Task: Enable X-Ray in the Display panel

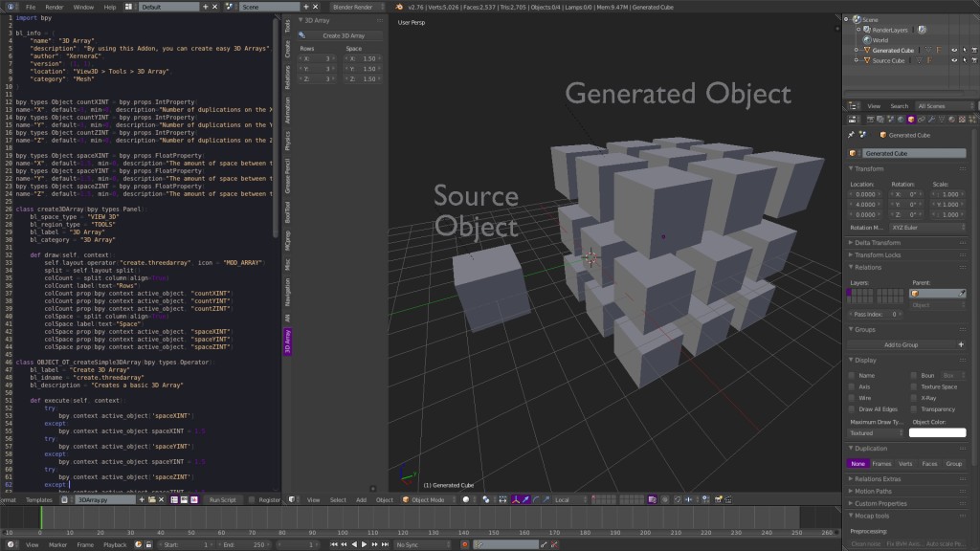Action: pyautogui.click(x=913, y=398)
